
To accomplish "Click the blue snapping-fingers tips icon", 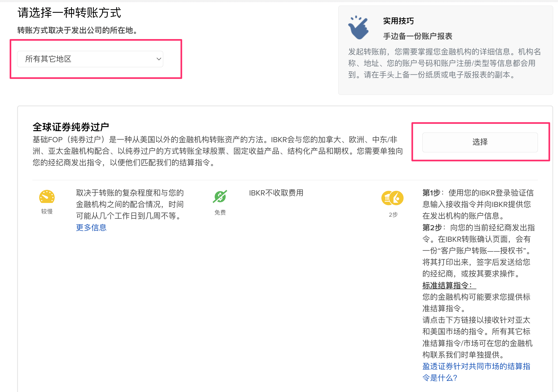I will (x=358, y=28).
